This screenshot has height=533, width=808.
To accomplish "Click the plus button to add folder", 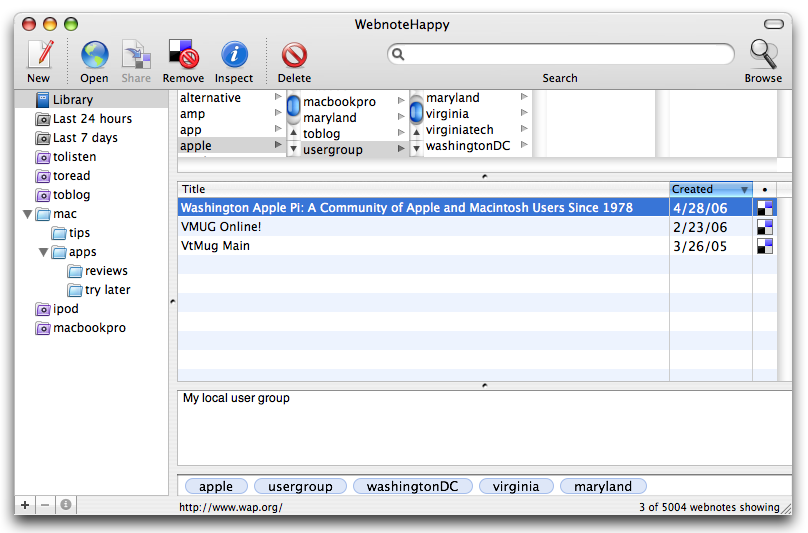I will (25, 505).
